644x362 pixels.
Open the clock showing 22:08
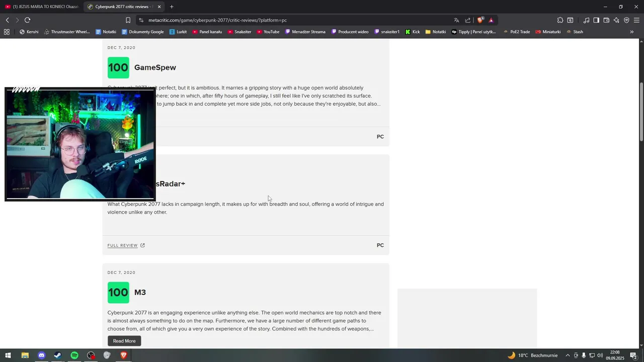coord(615,355)
